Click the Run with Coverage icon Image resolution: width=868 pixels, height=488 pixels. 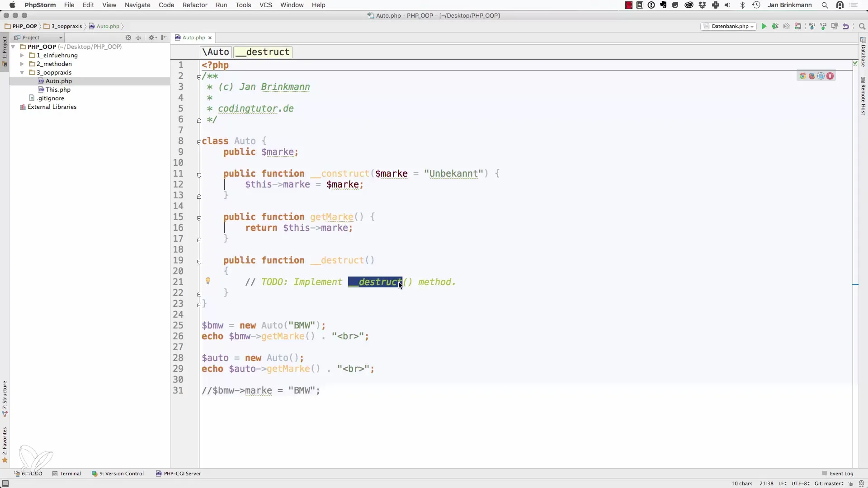click(787, 26)
